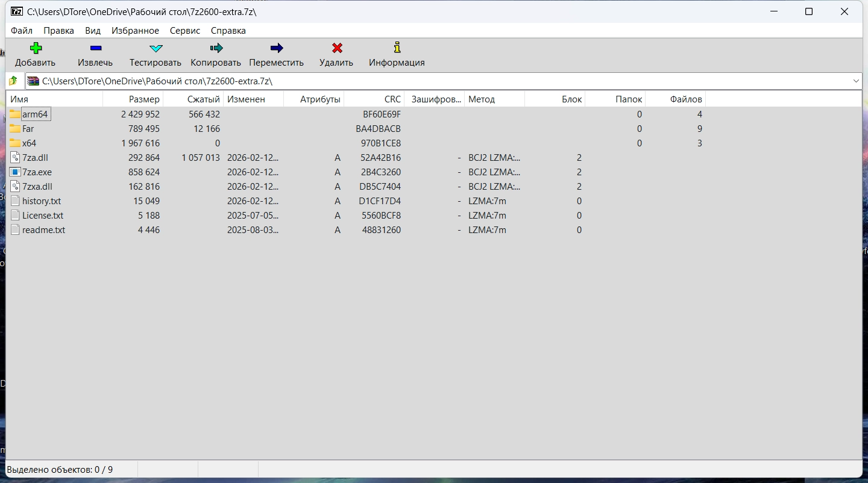Viewport: 868px width, 483px height.
Task: Open the Сервис menu
Action: (x=185, y=31)
